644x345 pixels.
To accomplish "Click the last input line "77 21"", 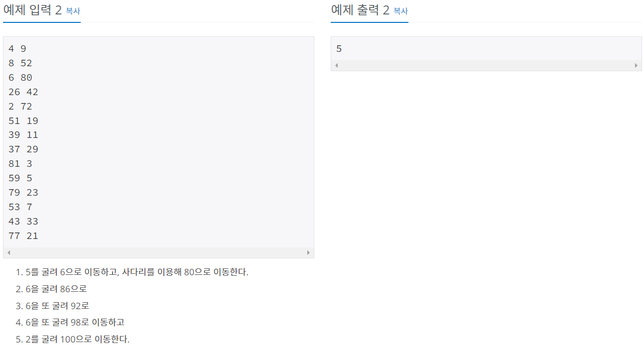I will (x=23, y=236).
